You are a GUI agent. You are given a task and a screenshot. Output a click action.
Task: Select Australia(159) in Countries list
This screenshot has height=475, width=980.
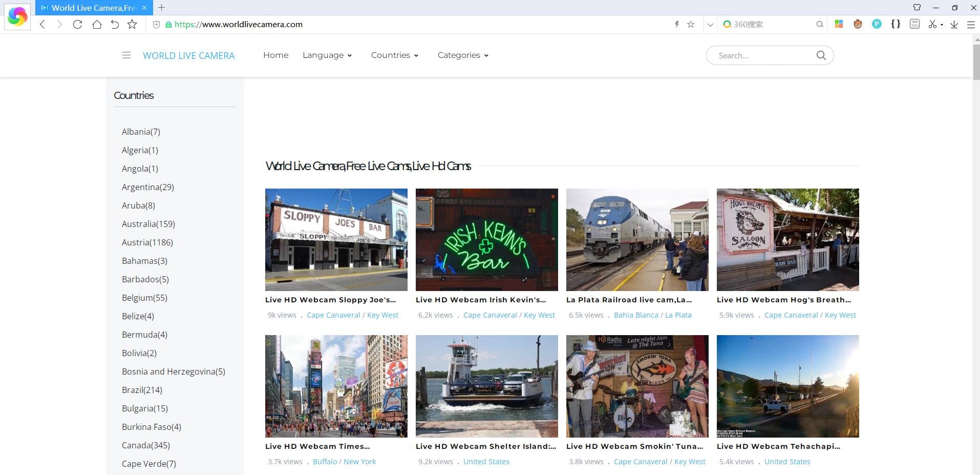(148, 224)
